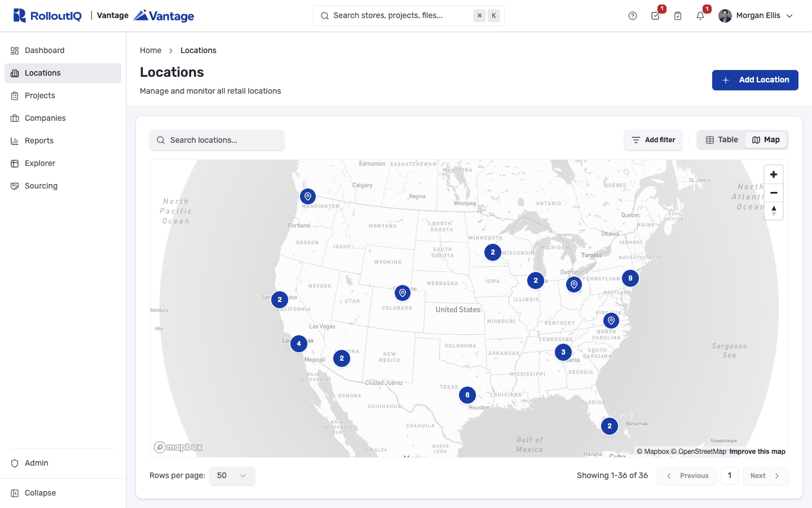Open the Add filter button
Viewport: 812px width, 508px height.
tap(653, 141)
